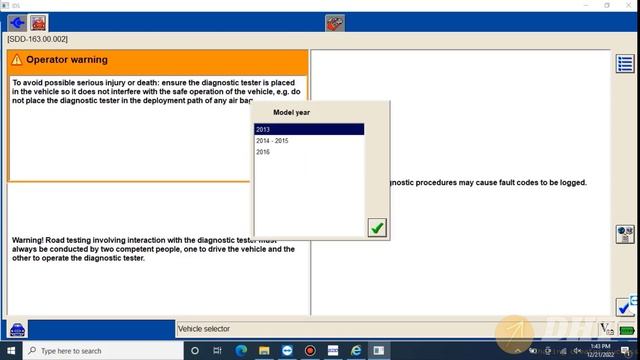Click the green battery status icon
Viewport: 640px width, 360px height.
627,330
